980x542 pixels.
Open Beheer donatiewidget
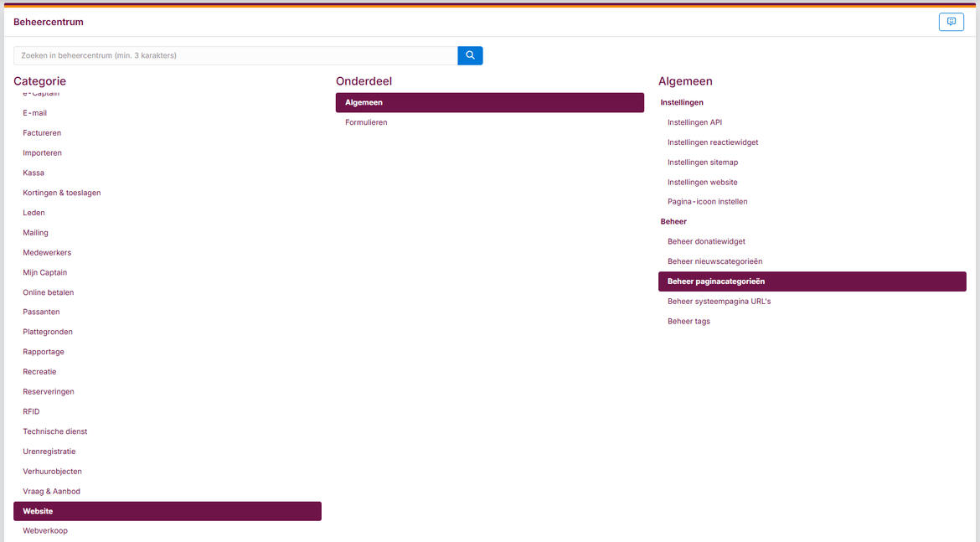[x=705, y=240]
